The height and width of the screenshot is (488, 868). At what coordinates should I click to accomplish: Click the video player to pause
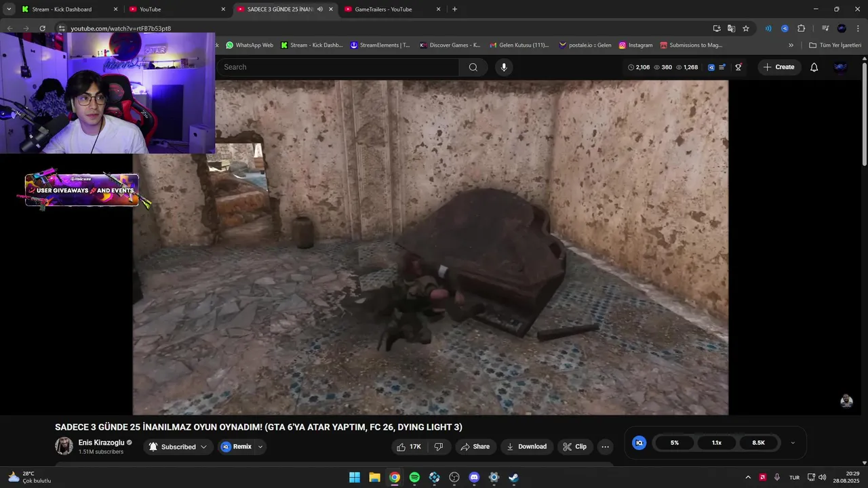click(x=431, y=247)
